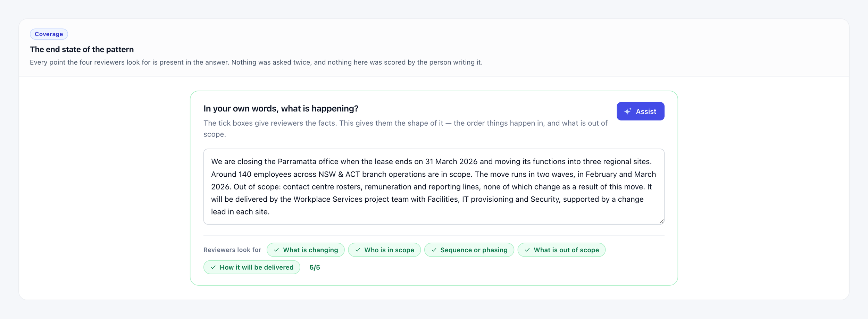868x319 pixels.
Task: Click the helper text about tick boxes
Action: [x=406, y=129]
